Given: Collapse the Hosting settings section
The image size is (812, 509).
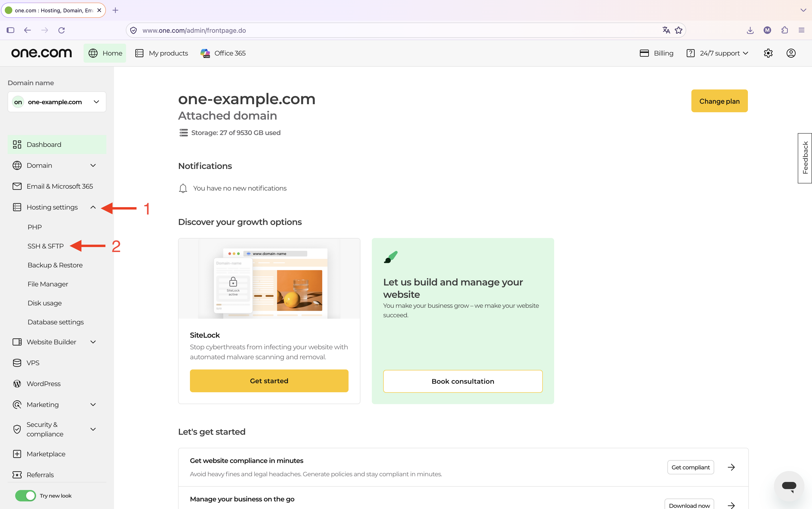Looking at the screenshot, I should [x=93, y=207].
